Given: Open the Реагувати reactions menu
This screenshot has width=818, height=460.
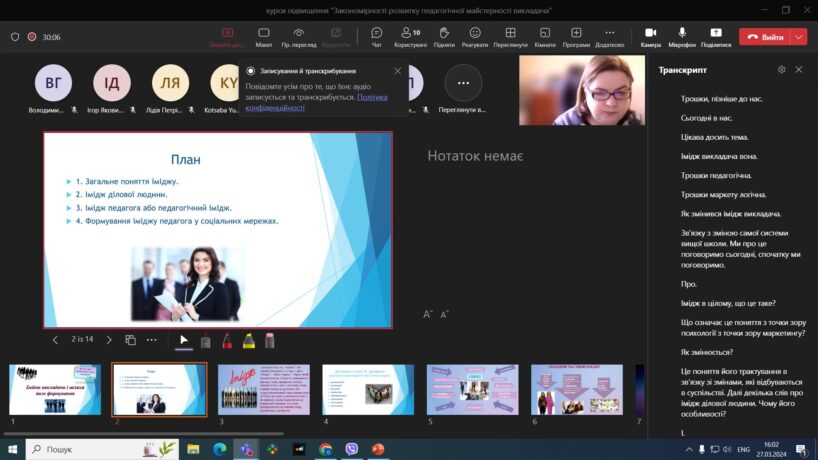Looking at the screenshot, I should pos(475,37).
